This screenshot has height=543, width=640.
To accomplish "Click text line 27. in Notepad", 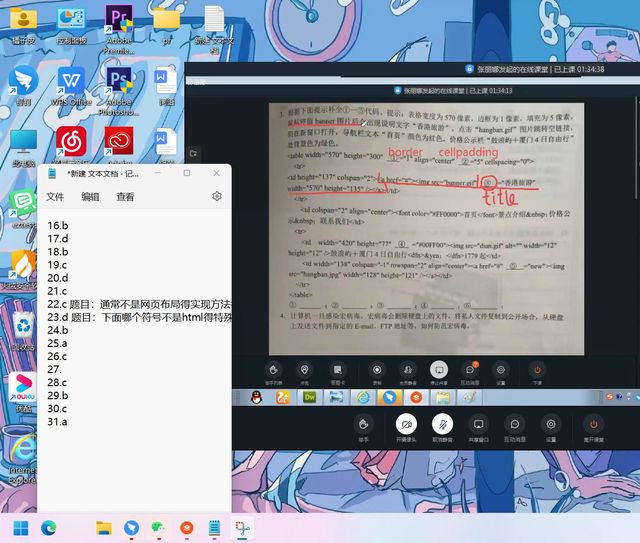I will 56,369.
